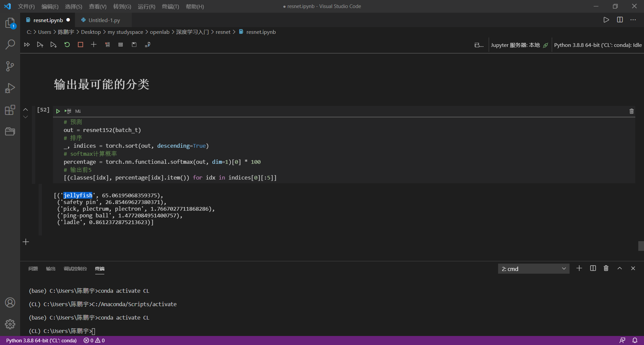Open the terminal selector dropdown "2: cmd"
This screenshot has width=644, height=345.
point(534,269)
